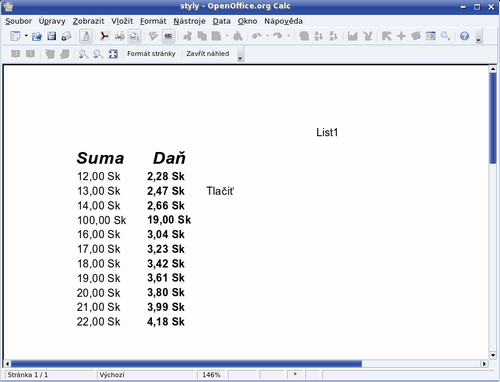
Task: Click the Spellcheck icon
Action: 153,36
